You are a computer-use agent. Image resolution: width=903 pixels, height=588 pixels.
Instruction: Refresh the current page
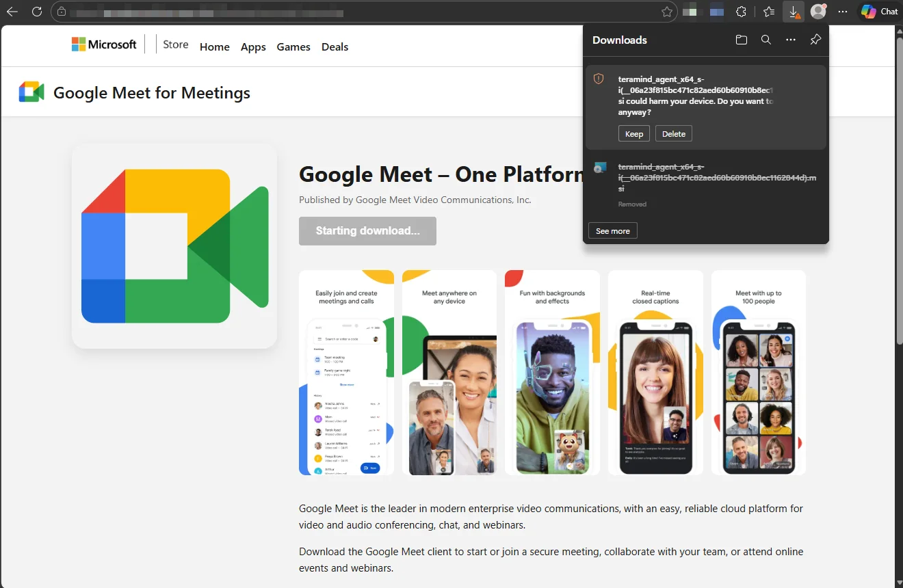(37, 11)
